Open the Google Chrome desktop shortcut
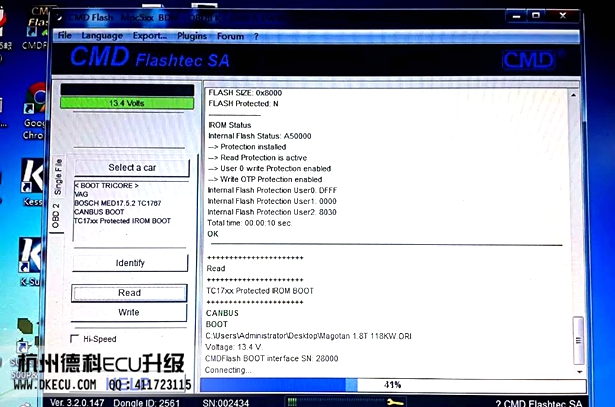The image size is (615, 407). [35, 111]
